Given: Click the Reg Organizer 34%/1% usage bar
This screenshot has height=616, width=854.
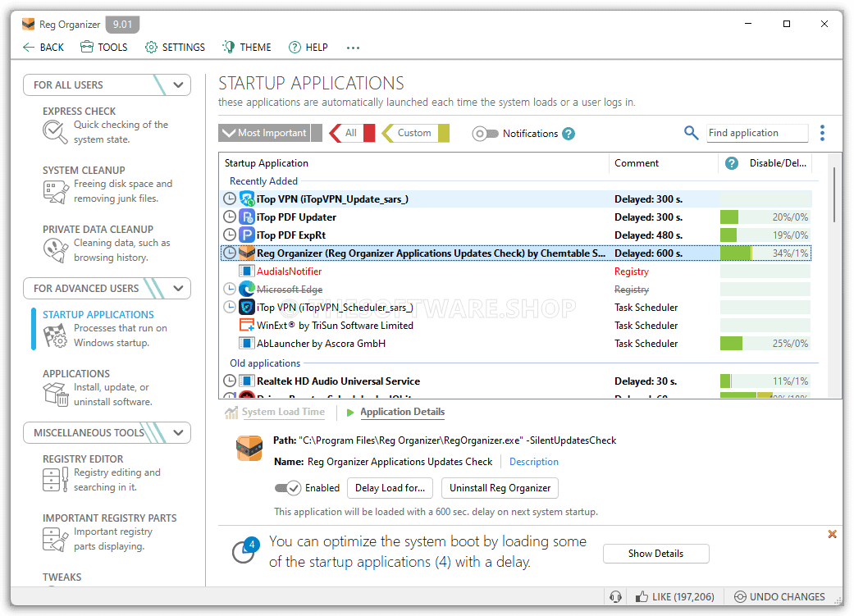Looking at the screenshot, I should pyautogui.click(x=765, y=253).
